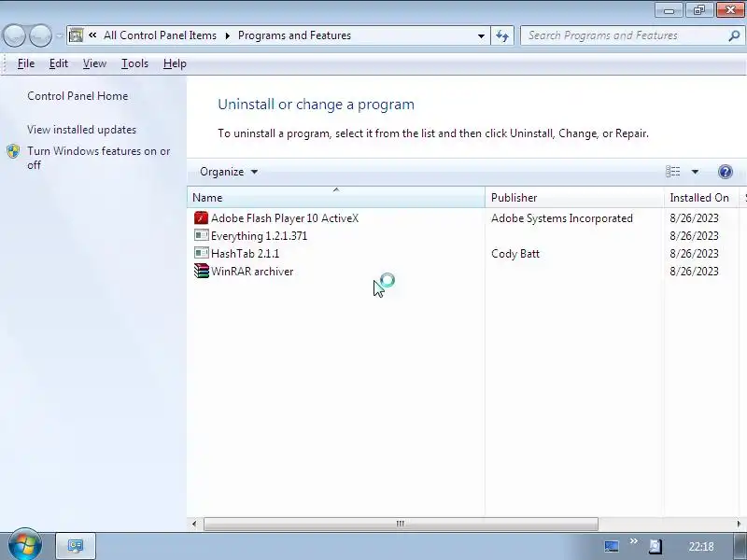Open the Tools menu
The width and height of the screenshot is (747, 560).
pyautogui.click(x=134, y=63)
